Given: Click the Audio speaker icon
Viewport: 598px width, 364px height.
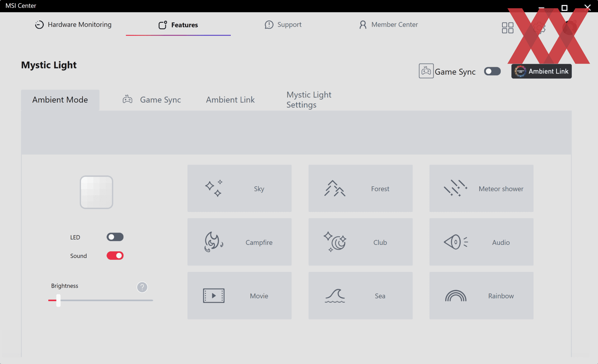Looking at the screenshot, I should point(456,242).
